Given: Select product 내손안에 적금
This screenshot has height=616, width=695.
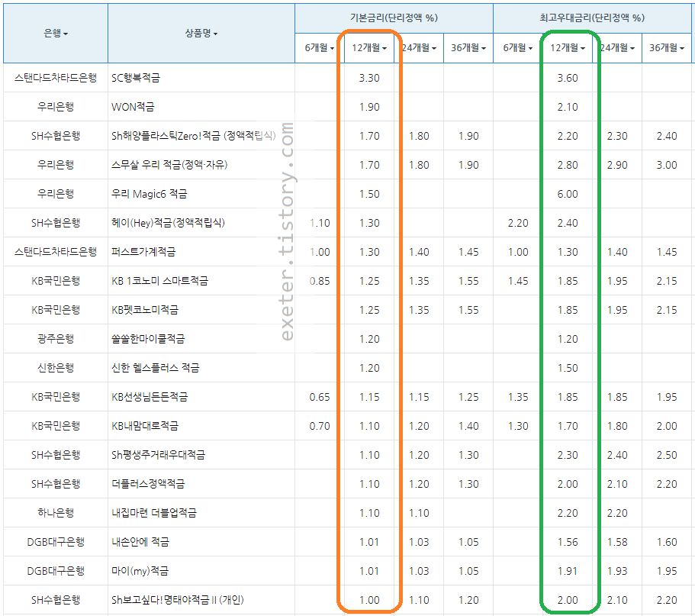Looking at the screenshot, I should tap(140, 541).
